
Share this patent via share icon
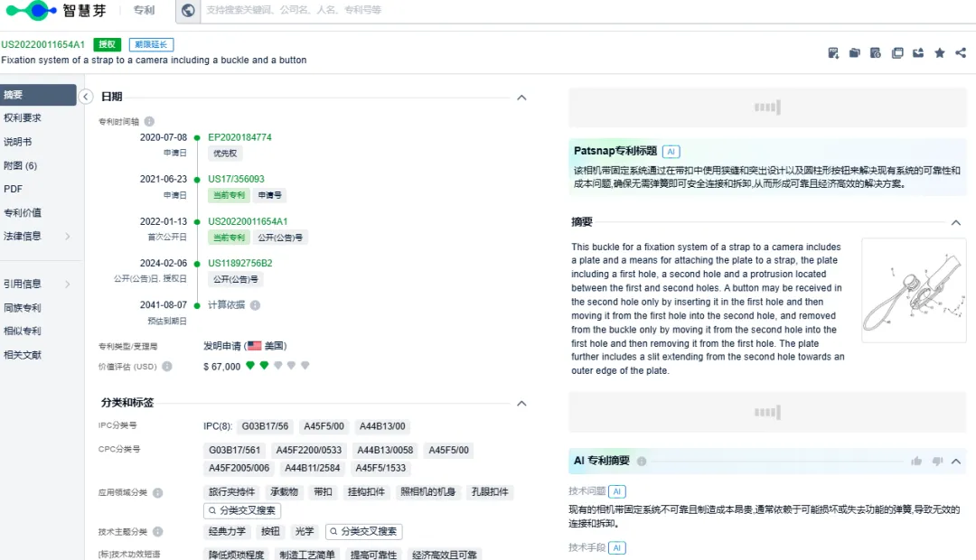[x=961, y=53]
